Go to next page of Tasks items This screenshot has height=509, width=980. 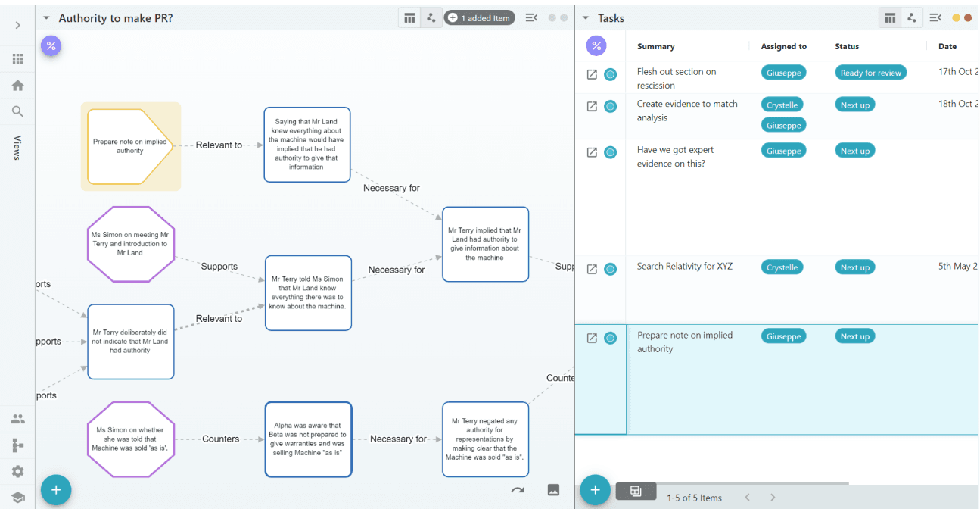[x=773, y=498]
